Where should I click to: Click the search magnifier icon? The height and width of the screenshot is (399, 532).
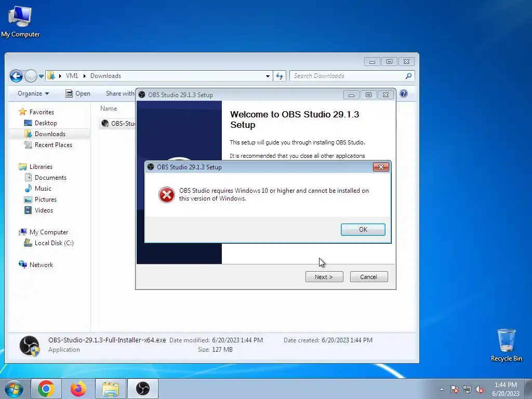click(x=408, y=76)
